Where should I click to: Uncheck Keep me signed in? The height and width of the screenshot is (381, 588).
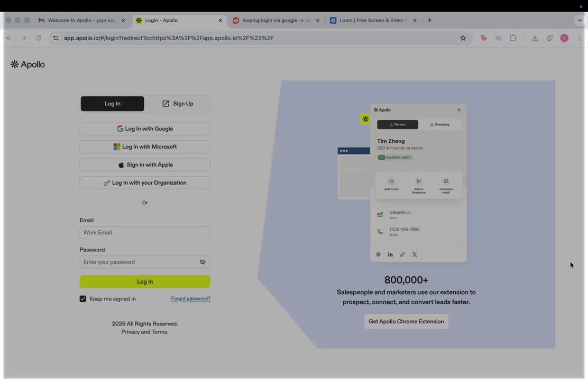(x=83, y=299)
